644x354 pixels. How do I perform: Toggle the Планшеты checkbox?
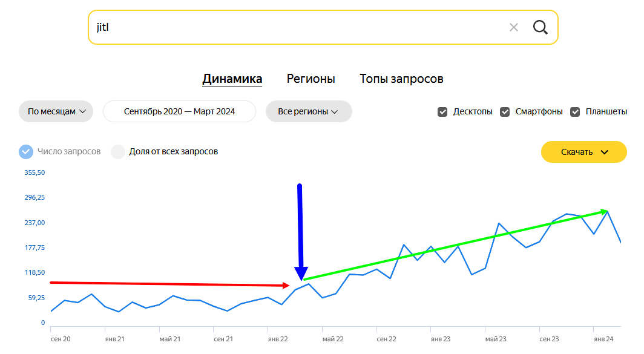pyautogui.click(x=575, y=112)
